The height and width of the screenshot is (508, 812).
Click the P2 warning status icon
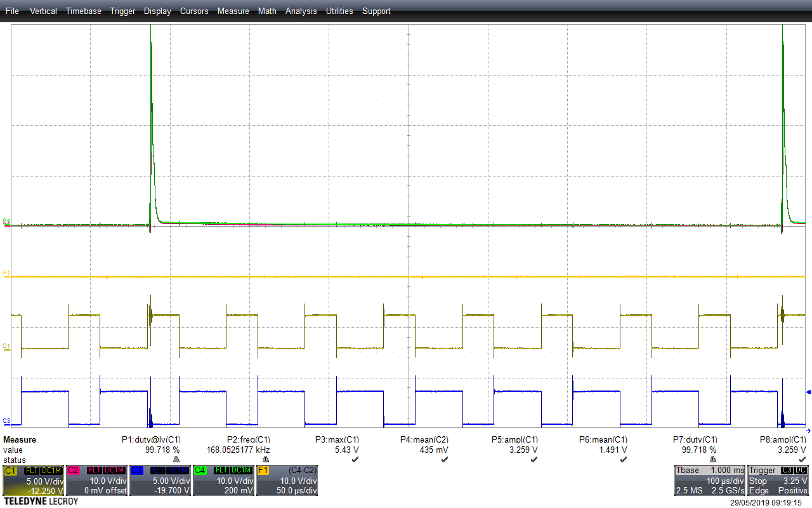tap(266, 459)
